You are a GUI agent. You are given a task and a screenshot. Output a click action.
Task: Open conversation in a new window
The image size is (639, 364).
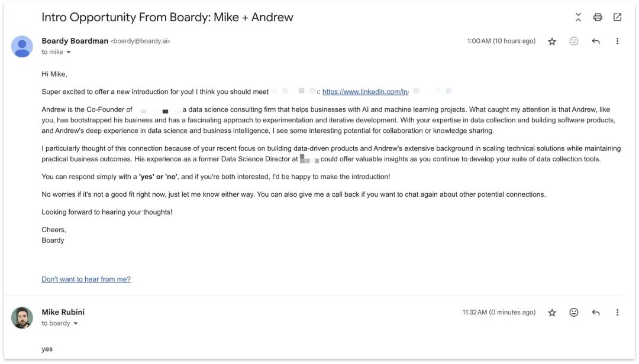617,17
